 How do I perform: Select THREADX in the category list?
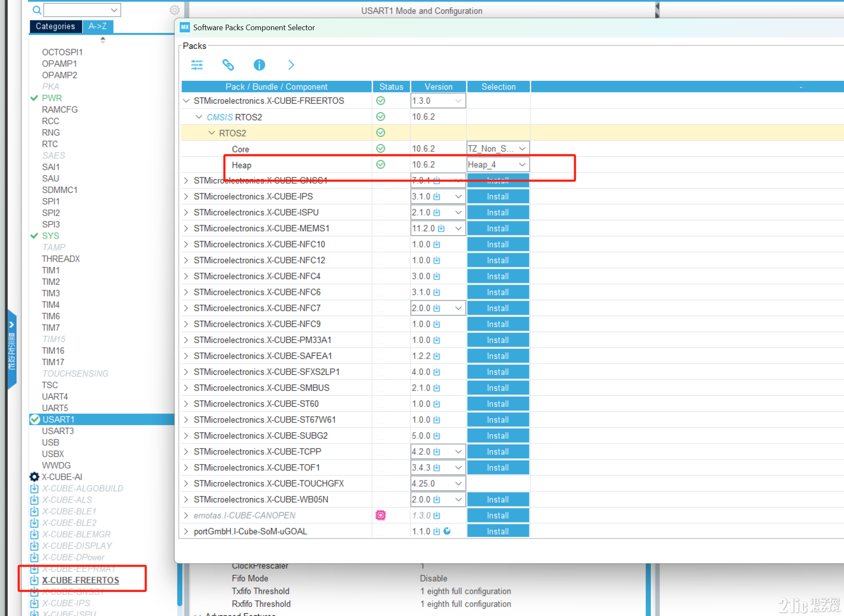[x=61, y=259]
